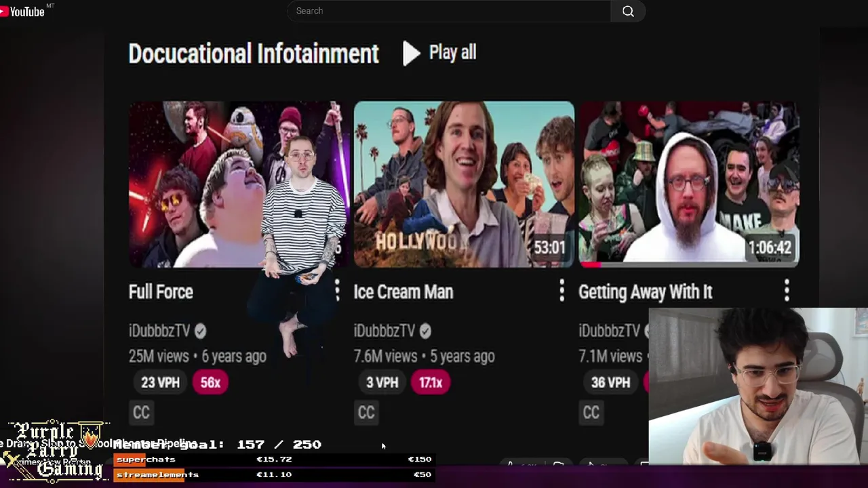Click the 3 VPH badge
Image resolution: width=868 pixels, height=488 pixels.
382,382
